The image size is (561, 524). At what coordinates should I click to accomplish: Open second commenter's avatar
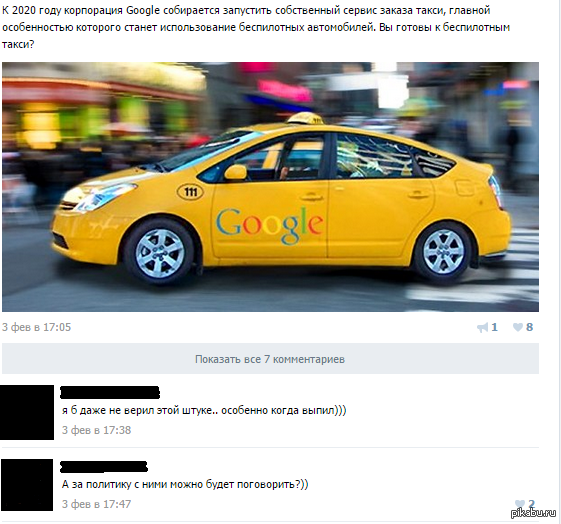pyautogui.click(x=27, y=485)
